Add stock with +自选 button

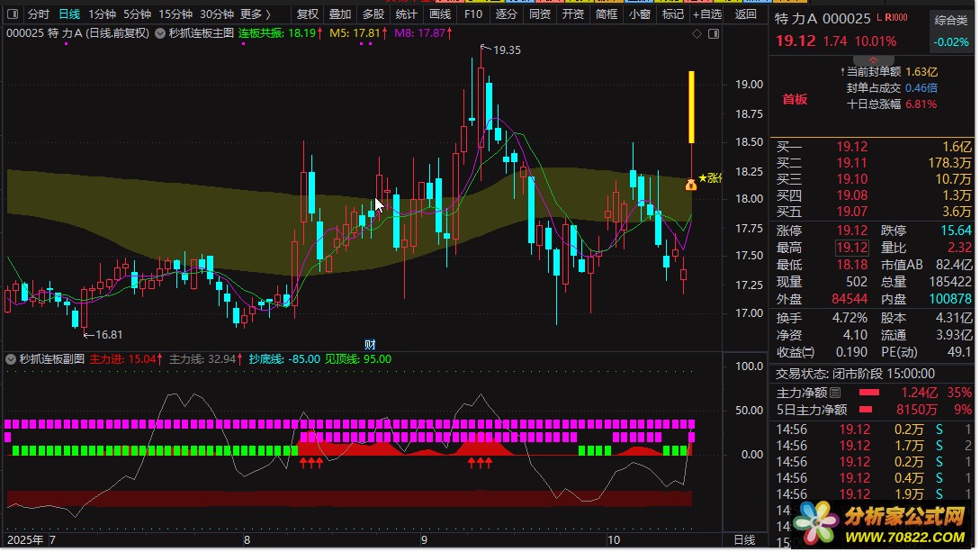[706, 14]
